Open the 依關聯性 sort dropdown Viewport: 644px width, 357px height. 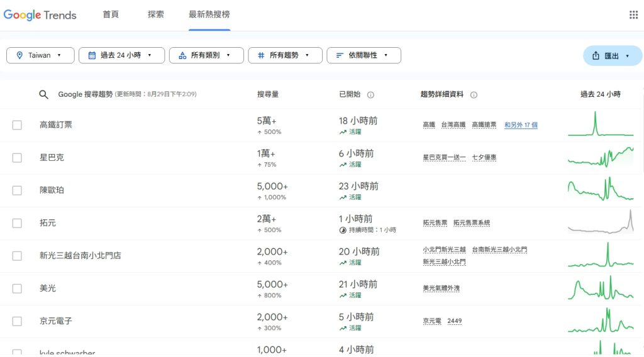[x=364, y=55]
